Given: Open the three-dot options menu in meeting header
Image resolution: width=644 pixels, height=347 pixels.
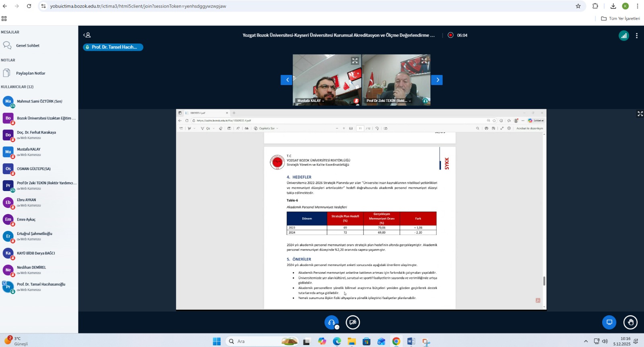Looking at the screenshot, I should (636, 35).
